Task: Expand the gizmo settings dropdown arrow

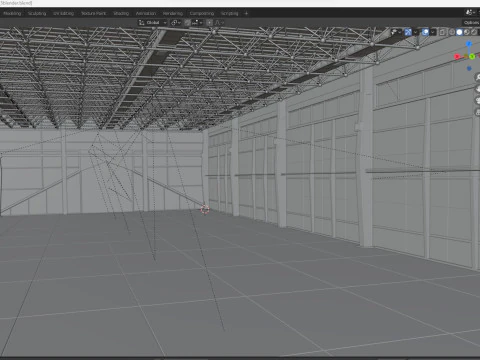Action: pyautogui.click(x=415, y=32)
